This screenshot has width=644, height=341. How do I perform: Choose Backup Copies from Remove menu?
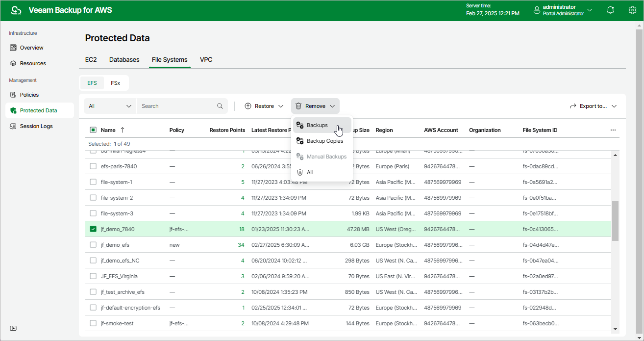tap(324, 141)
